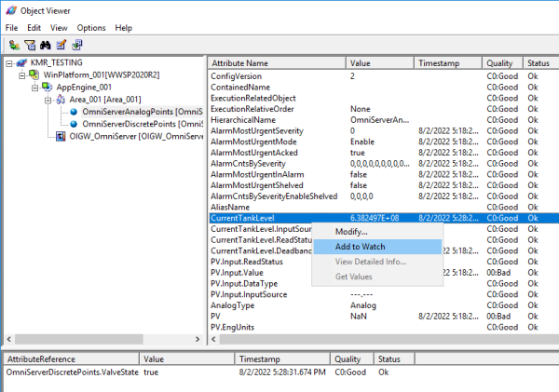Screen dimensions: 559x392
Task: Select AppEngine_001 in the tree
Action: [84, 87]
